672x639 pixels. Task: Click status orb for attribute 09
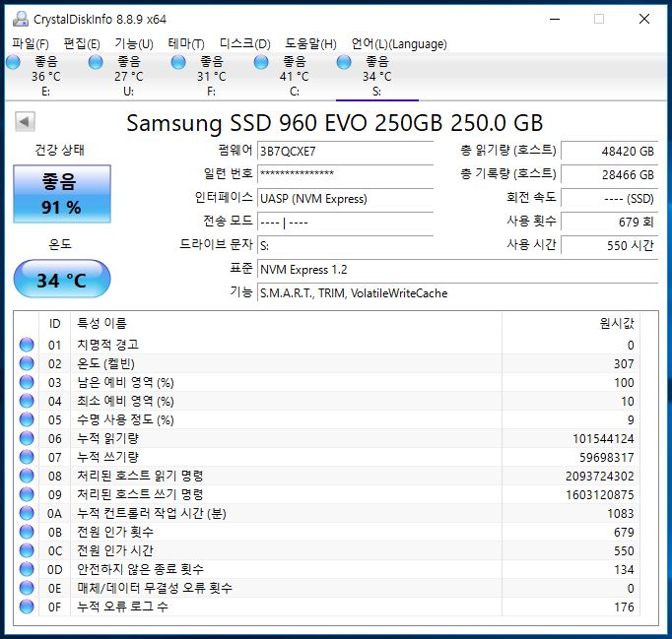[27, 494]
